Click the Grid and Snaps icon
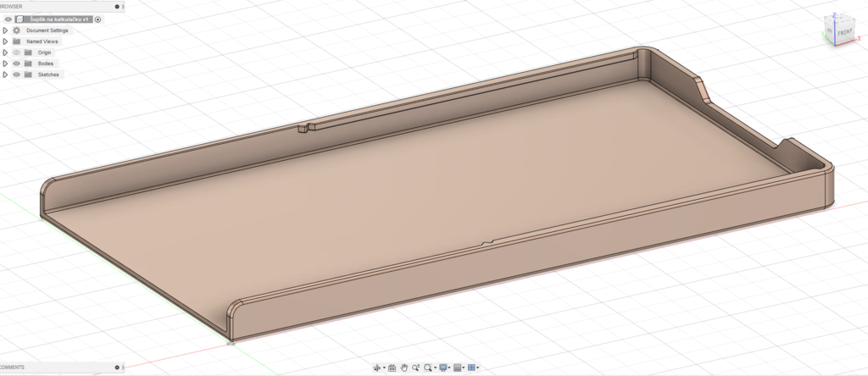Viewport: 868px width, 376px height. point(457,368)
